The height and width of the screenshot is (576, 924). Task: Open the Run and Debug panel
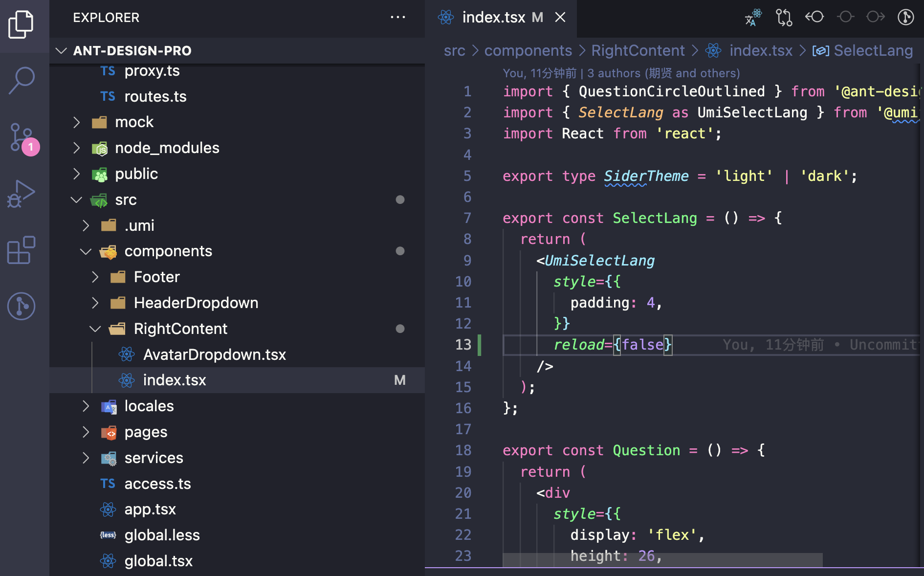point(22,194)
